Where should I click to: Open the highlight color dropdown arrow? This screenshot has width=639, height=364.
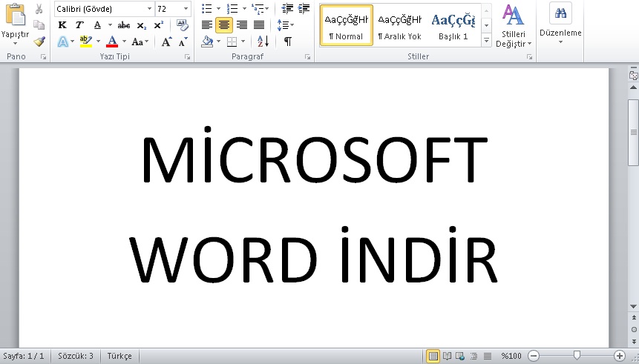pos(98,42)
